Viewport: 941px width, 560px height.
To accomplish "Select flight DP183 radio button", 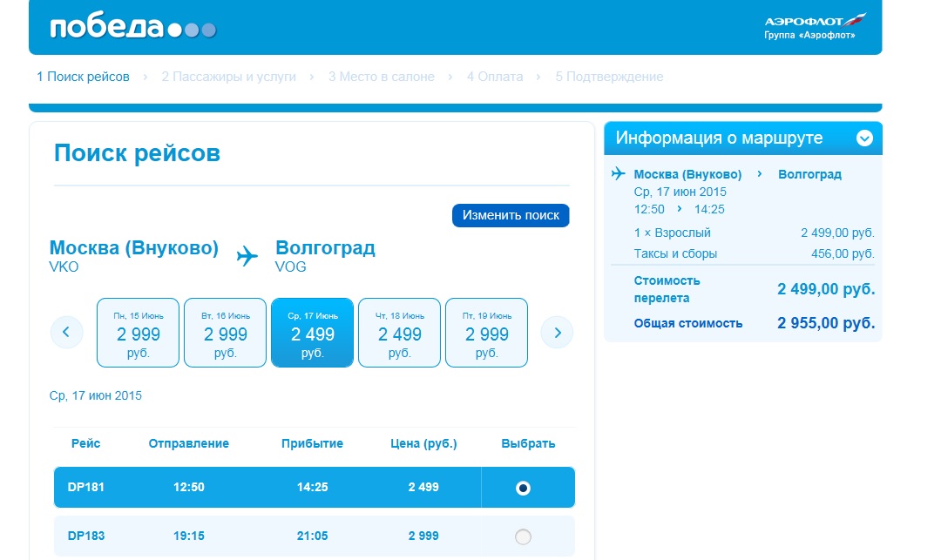I will coord(523,536).
